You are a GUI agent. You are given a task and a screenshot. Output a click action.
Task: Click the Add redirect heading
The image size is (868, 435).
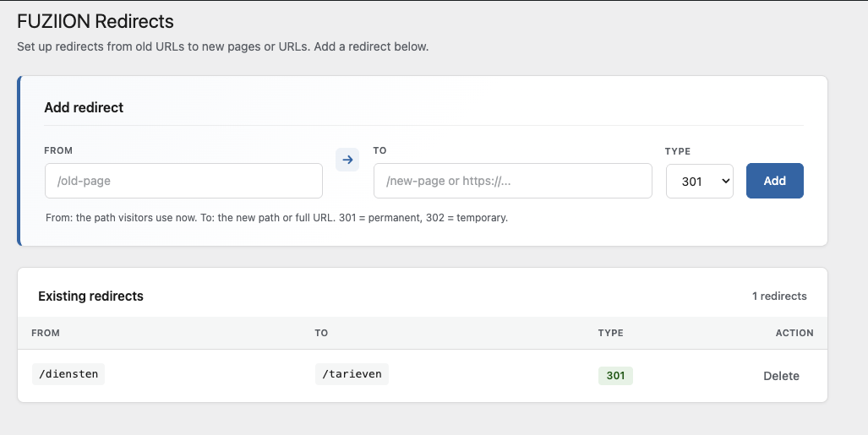84,107
